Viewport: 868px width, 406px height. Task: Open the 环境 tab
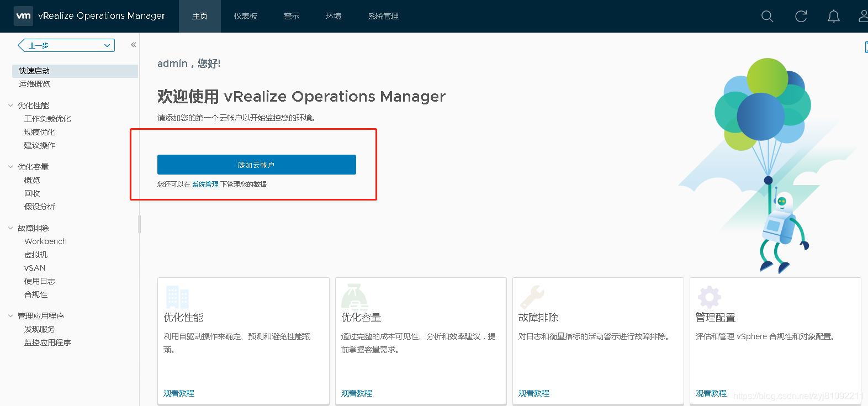(334, 16)
